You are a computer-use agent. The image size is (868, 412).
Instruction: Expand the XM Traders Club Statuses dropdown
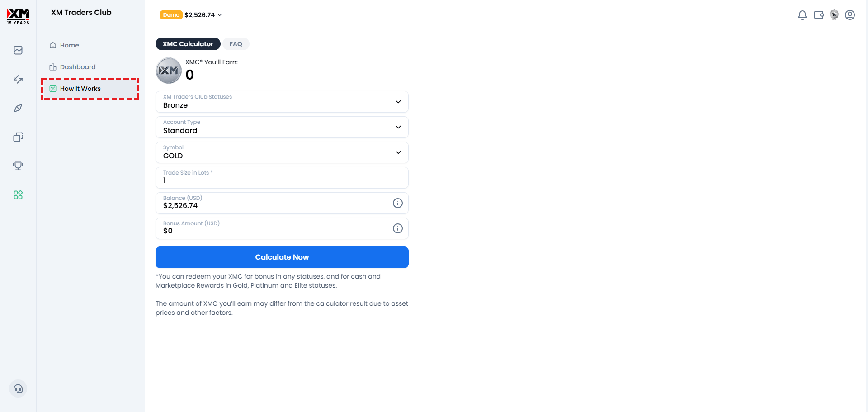[x=282, y=102]
